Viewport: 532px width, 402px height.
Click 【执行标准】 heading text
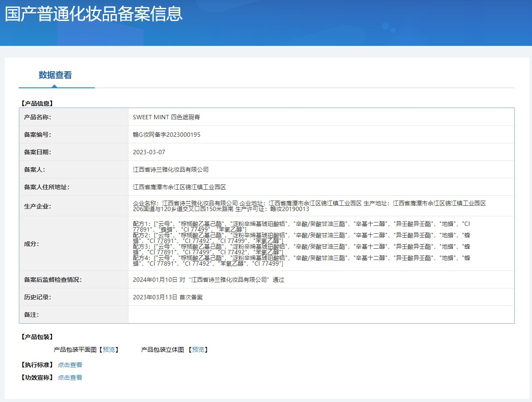click(x=37, y=365)
